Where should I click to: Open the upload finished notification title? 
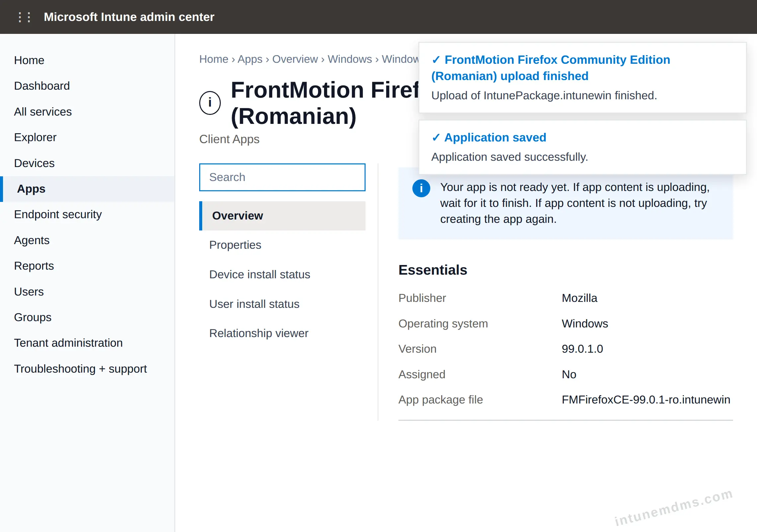point(550,68)
